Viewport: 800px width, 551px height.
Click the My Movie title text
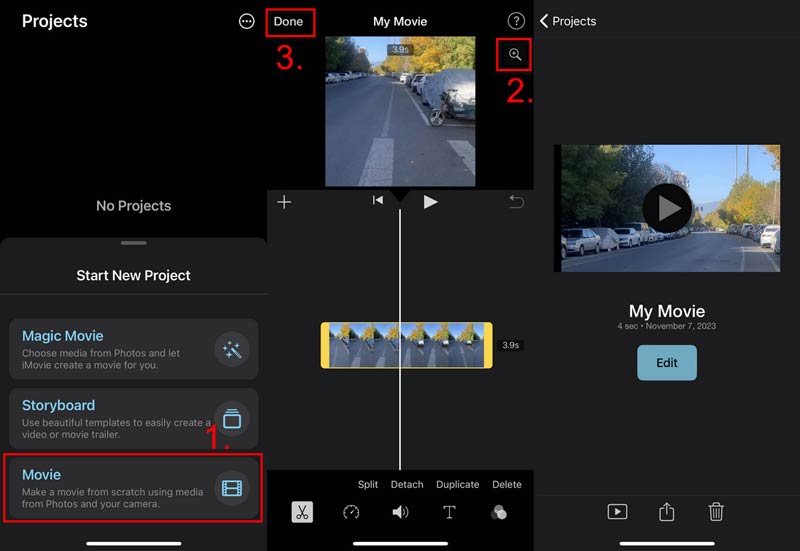point(667,311)
